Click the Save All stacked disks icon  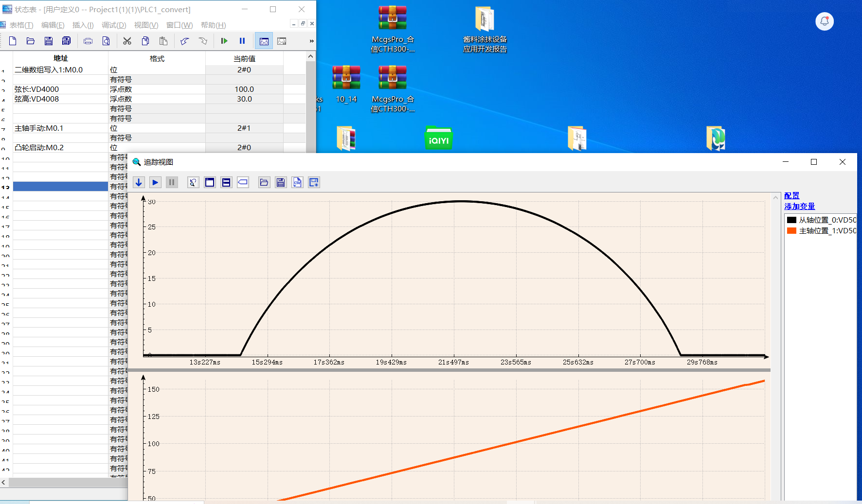pyautogui.click(x=67, y=41)
